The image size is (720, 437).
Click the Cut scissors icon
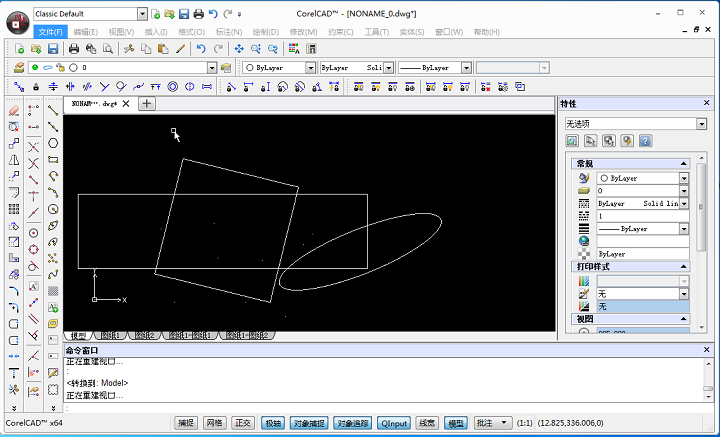[x=129, y=49]
